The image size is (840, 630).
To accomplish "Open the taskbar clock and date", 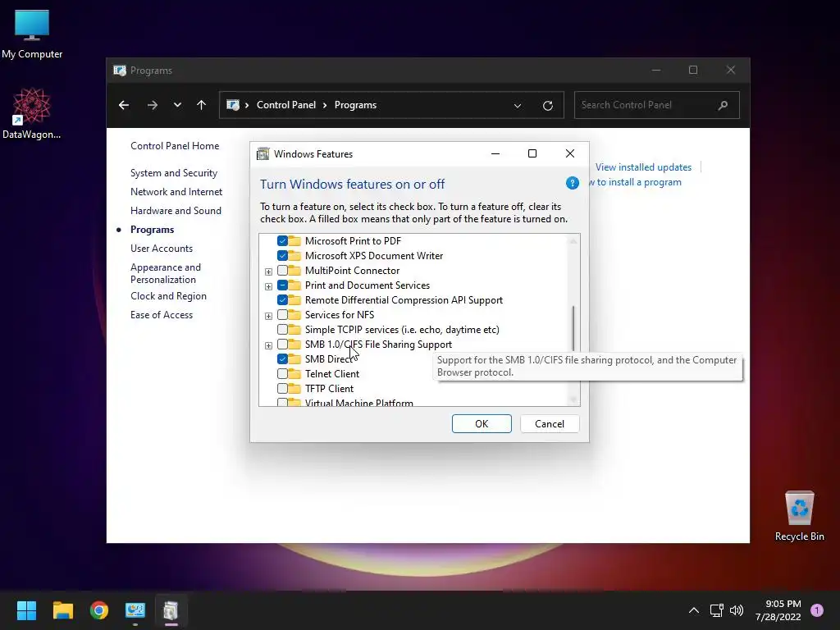I will coord(778,610).
